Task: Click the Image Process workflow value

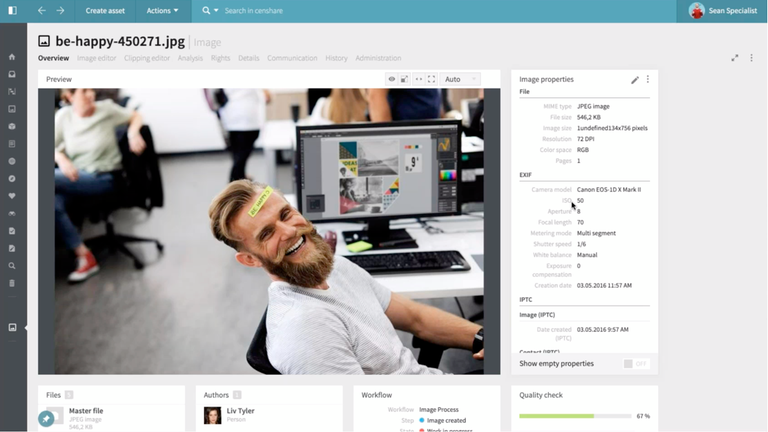Action: (x=439, y=409)
